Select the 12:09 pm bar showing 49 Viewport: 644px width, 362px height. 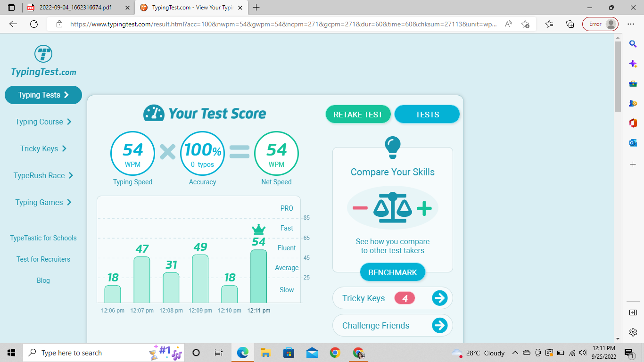coord(200,279)
